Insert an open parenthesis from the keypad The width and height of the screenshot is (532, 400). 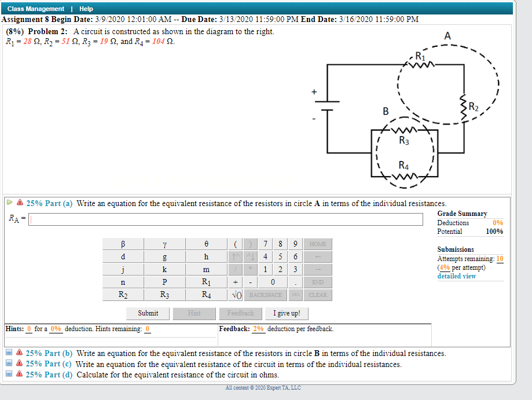click(235, 244)
